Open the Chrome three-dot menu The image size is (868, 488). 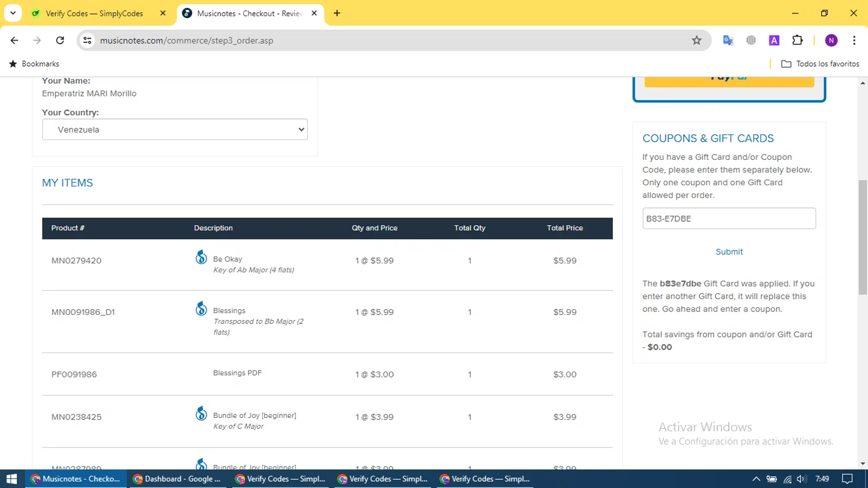854,41
